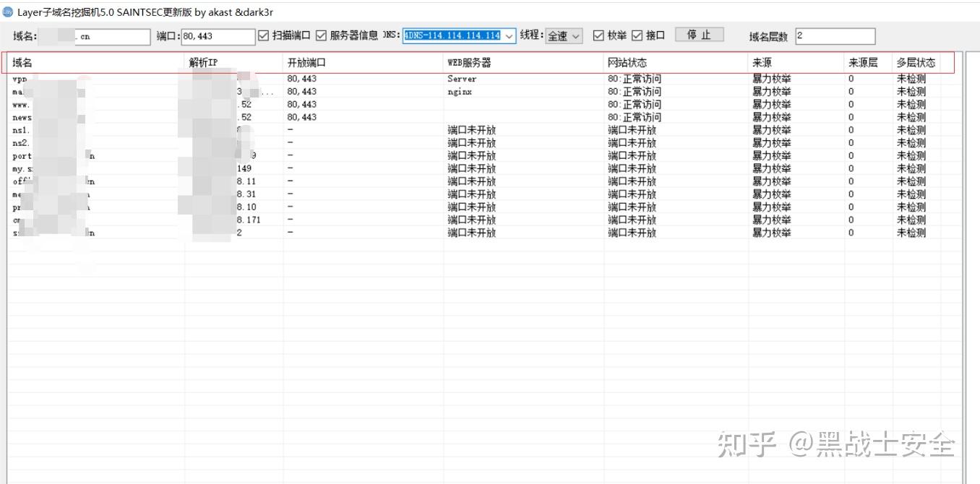Click the IP cell ending 8.31
Viewport: 980px width, 484px height.
click(234, 194)
